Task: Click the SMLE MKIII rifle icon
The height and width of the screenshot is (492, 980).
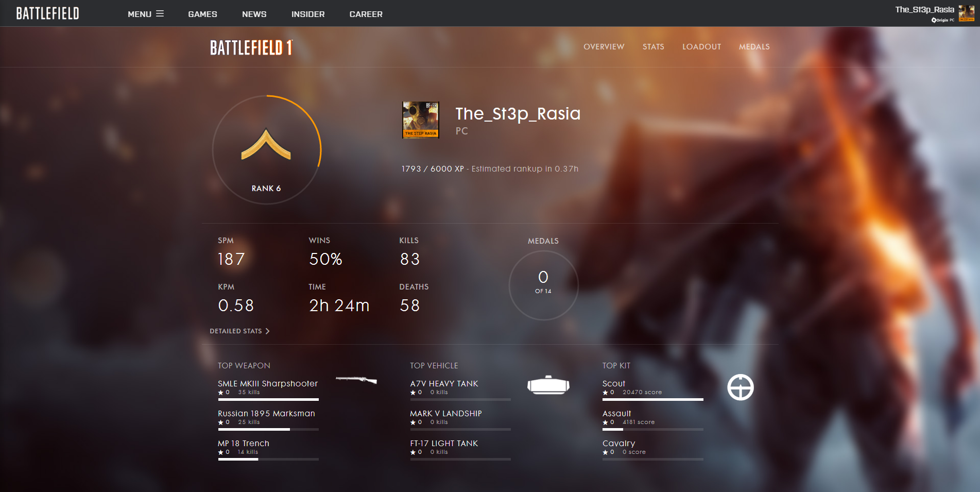Action: point(356,380)
